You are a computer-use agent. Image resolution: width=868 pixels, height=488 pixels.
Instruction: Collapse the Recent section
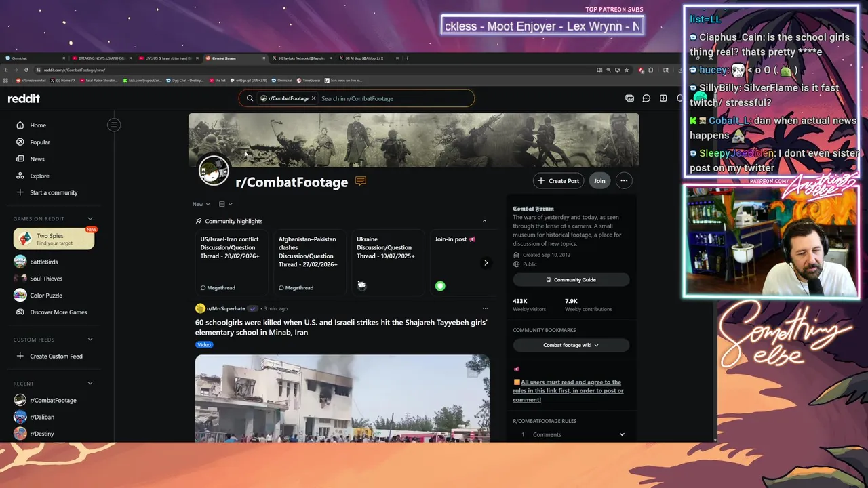coord(90,384)
